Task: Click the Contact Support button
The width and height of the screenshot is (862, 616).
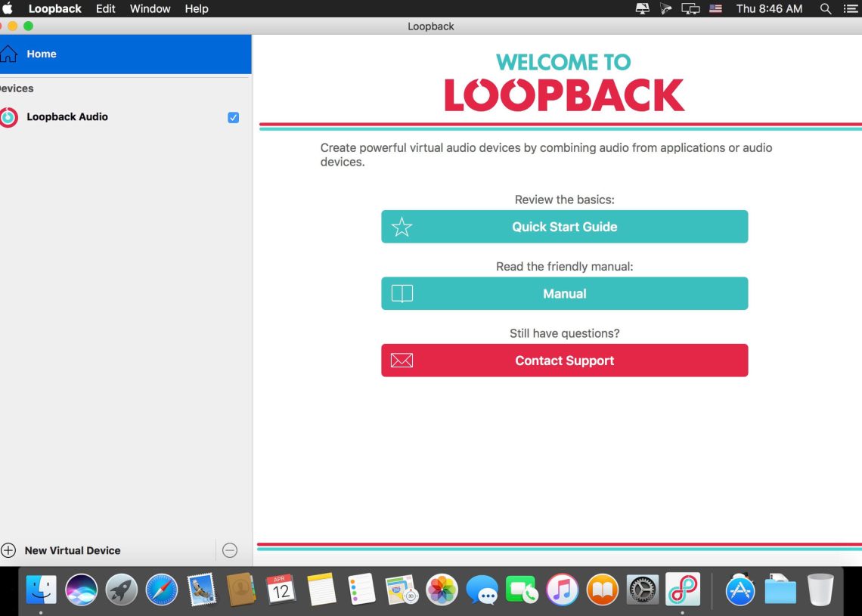Action: pyautogui.click(x=564, y=360)
